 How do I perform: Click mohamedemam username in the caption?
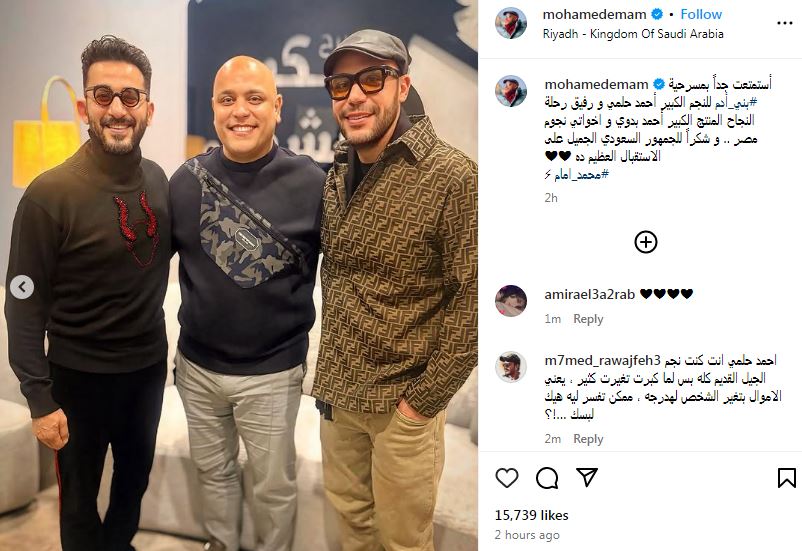point(596,84)
